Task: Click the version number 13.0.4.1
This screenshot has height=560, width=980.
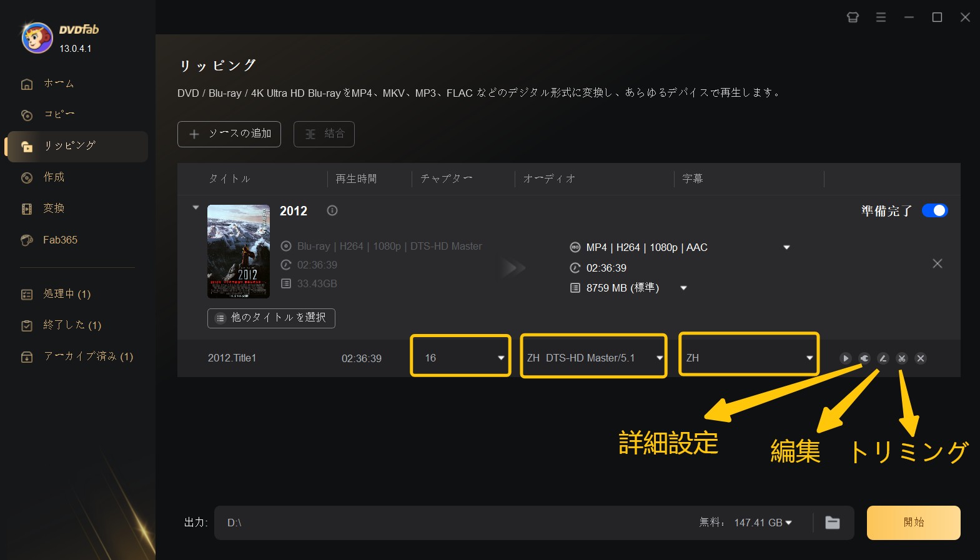Action: (x=76, y=49)
